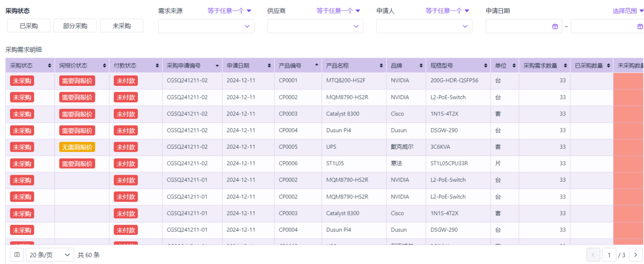Open the 20 条/页 page size dropdown
This screenshot has height=264, width=644.
(50, 254)
